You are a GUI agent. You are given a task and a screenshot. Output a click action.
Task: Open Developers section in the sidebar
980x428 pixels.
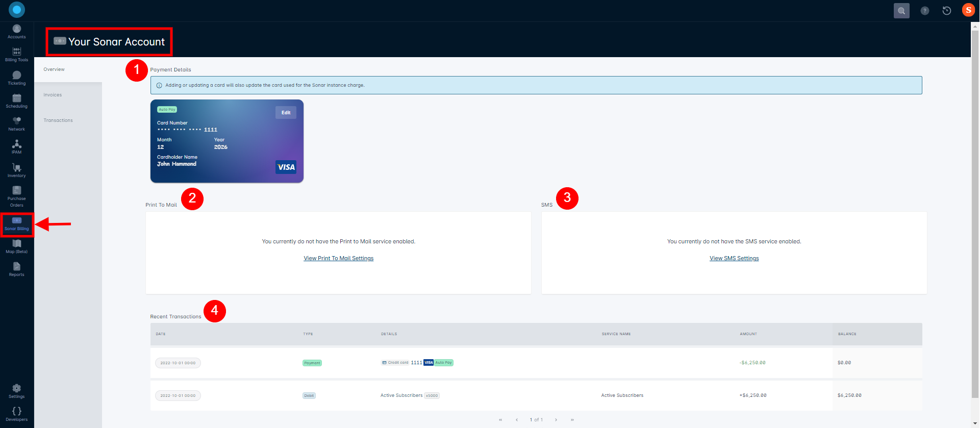coord(17,414)
